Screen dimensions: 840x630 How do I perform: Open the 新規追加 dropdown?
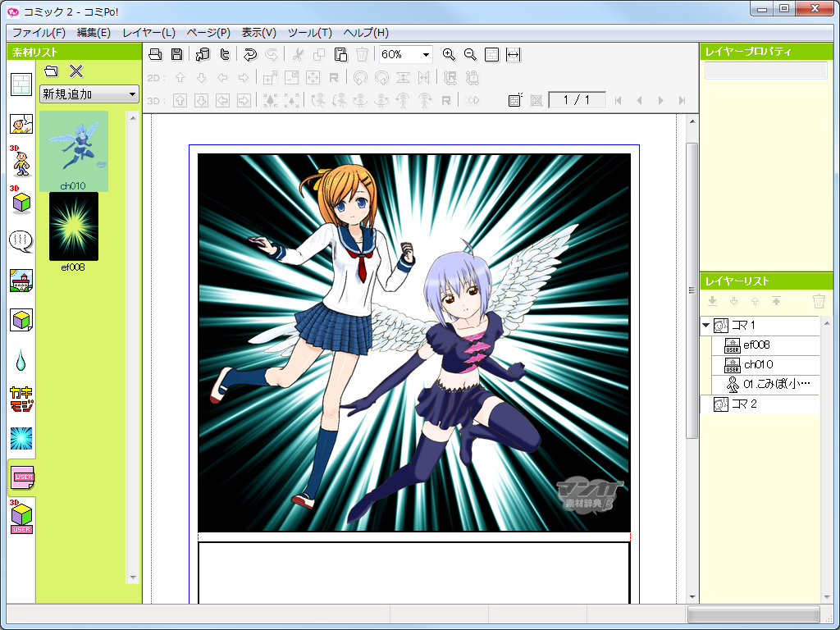click(x=89, y=94)
